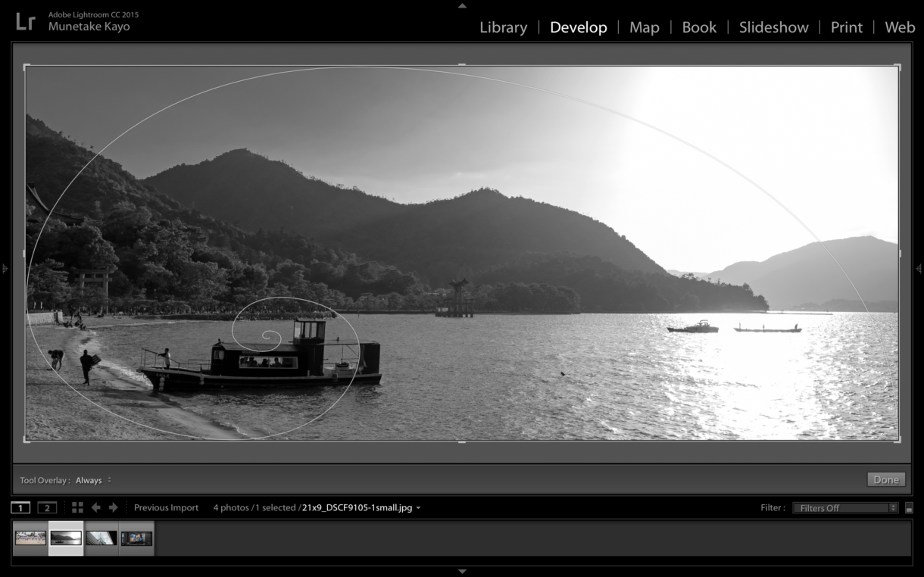This screenshot has height=577, width=924.
Task: Open the Filters Off dropdown
Action: point(844,507)
